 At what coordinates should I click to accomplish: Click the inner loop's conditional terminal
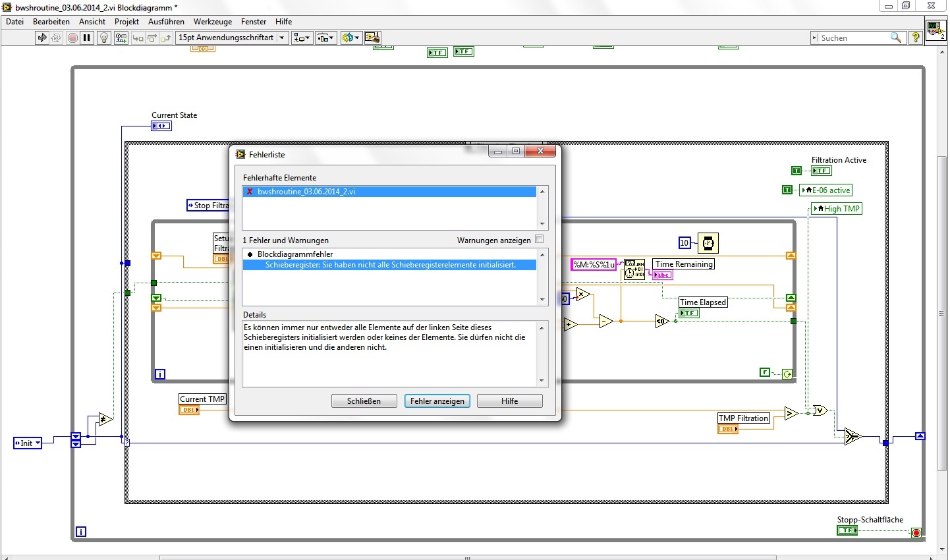click(x=787, y=374)
